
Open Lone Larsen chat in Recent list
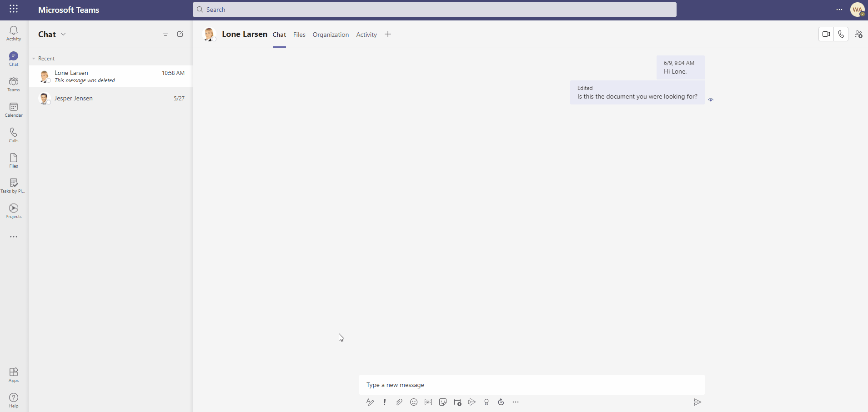(110, 76)
